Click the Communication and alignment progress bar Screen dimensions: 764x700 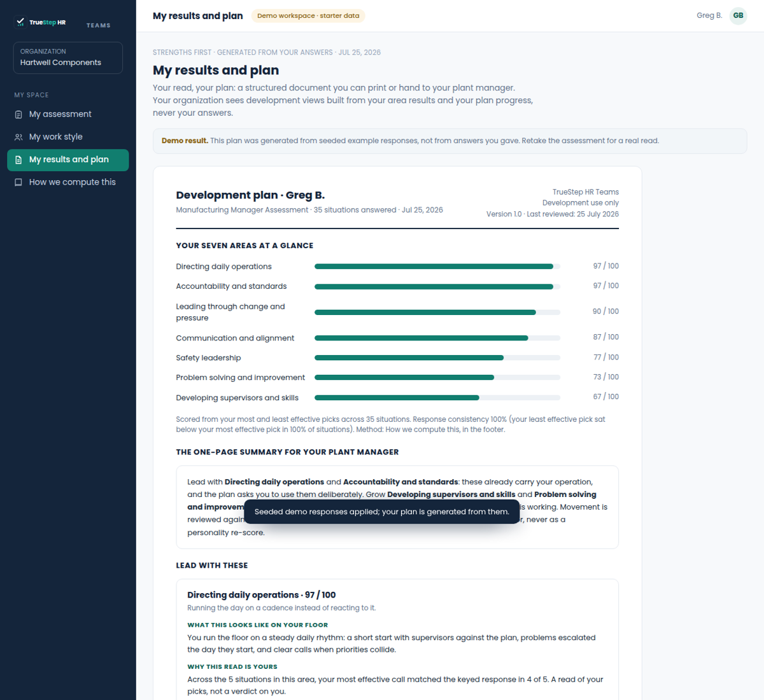(x=437, y=338)
